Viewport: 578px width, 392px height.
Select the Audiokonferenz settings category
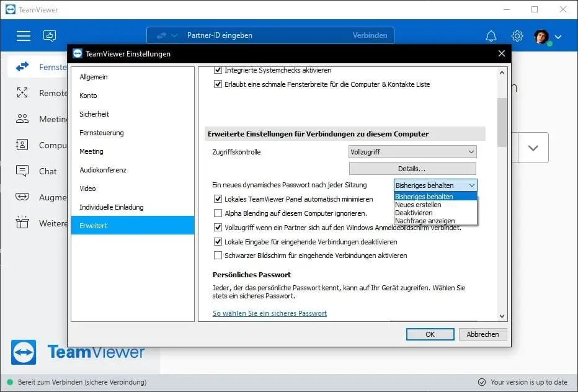[x=133, y=169]
